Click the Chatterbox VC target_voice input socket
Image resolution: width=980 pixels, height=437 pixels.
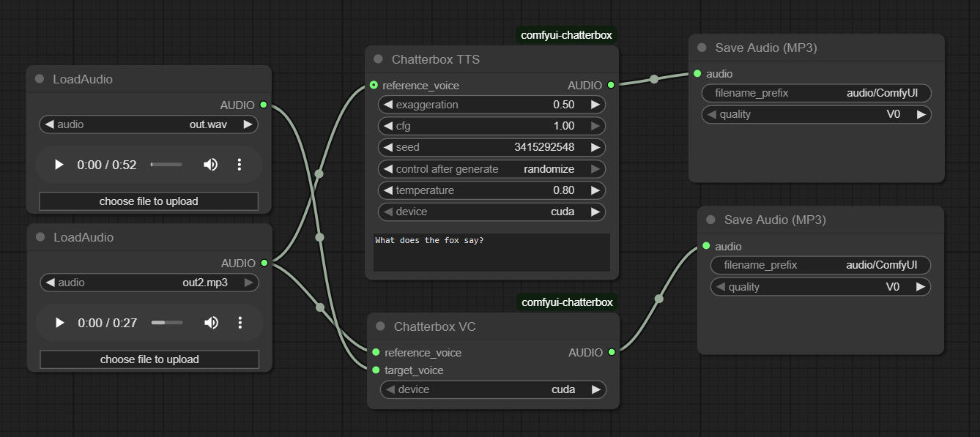[376, 370]
